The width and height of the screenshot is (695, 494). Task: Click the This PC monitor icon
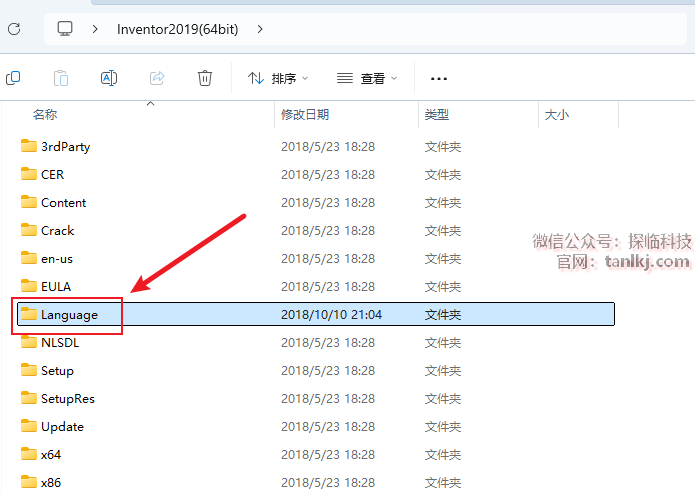click(65, 29)
